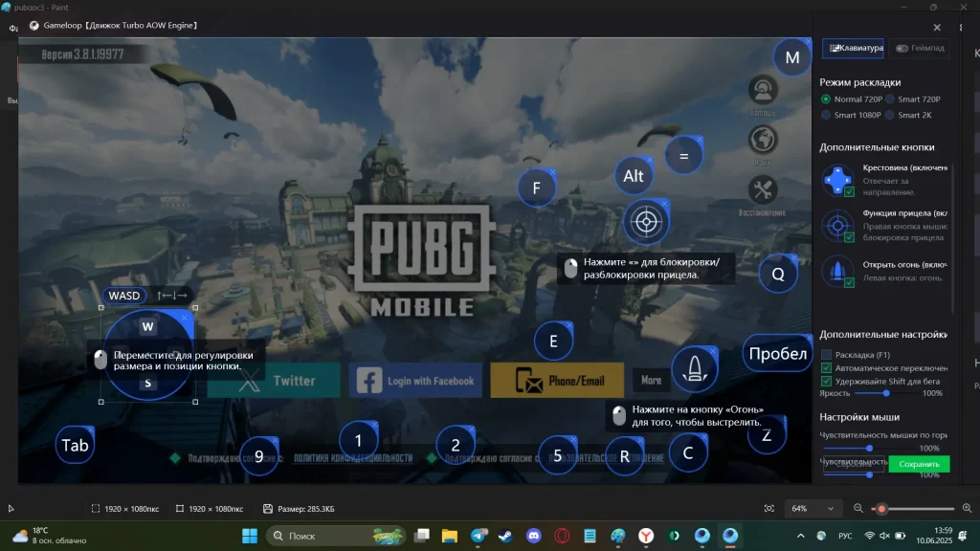Switch to the Геймпад tab
This screenshot has width=980, height=551.
[920, 48]
